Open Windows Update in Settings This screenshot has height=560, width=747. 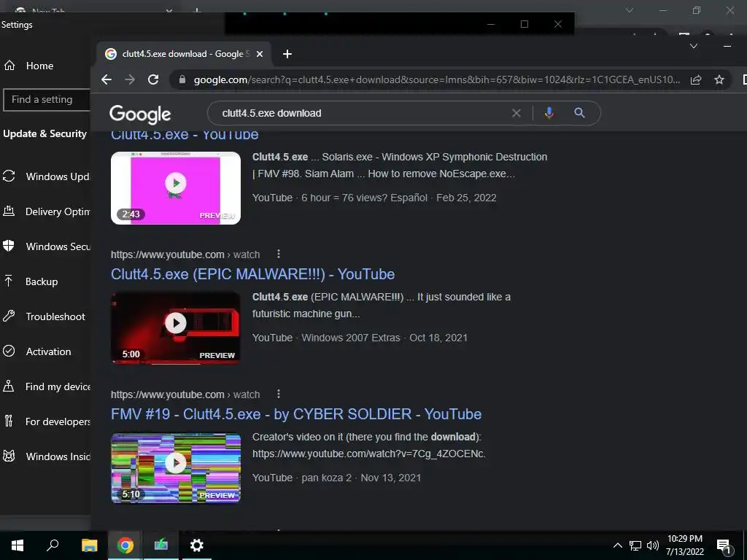[45, 176]
